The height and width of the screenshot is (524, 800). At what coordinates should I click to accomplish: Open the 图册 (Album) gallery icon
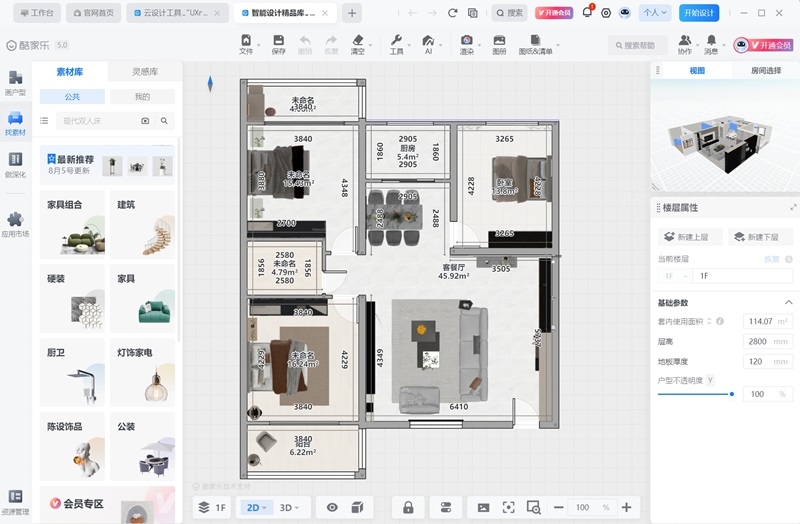click(499, 42)
